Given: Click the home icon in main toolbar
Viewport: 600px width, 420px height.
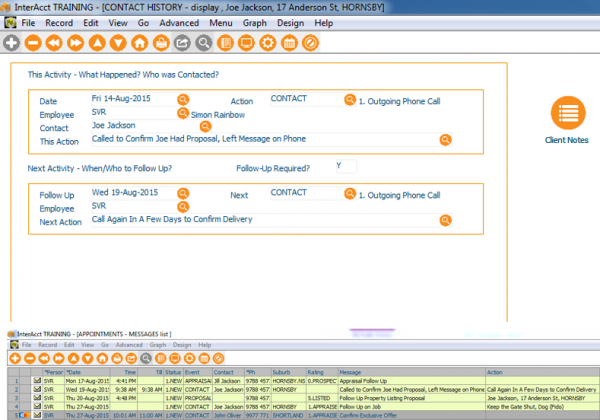Looking at the screenshot, I should (x=140, y=43).
